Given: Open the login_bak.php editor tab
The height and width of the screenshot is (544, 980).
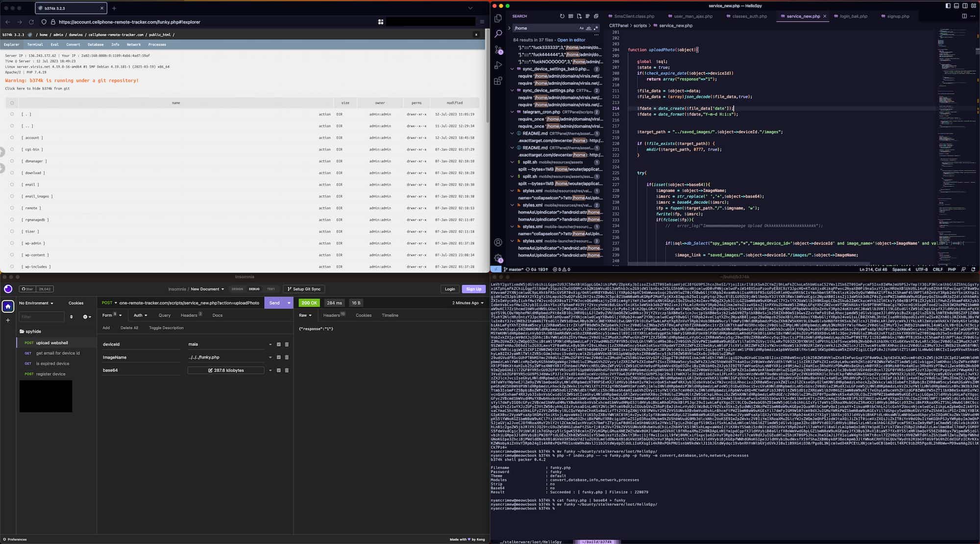Looking at the screenshot, I should (854, 16).
